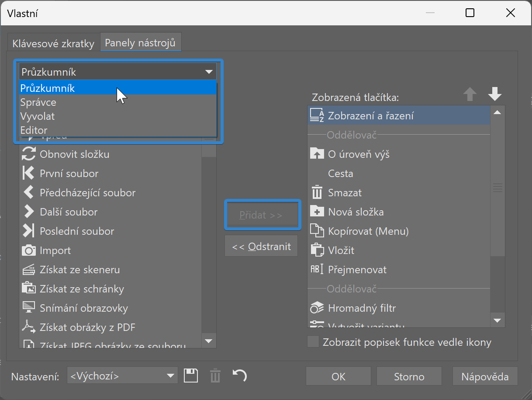Image resolution: width=532 pixels, height=400 pixels.
Task: Pick Vyvolat option in the open dropdown
Action: click(38, 116)
